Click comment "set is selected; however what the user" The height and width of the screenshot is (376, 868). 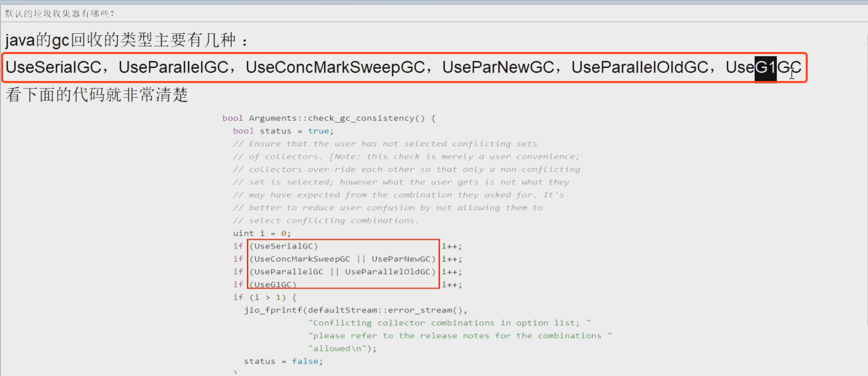401,182
